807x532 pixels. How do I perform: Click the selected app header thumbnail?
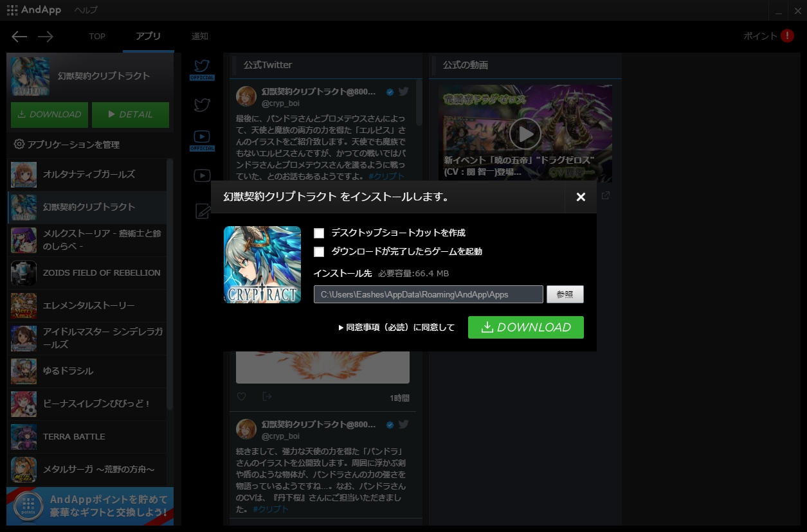click(x=30, y=76)
